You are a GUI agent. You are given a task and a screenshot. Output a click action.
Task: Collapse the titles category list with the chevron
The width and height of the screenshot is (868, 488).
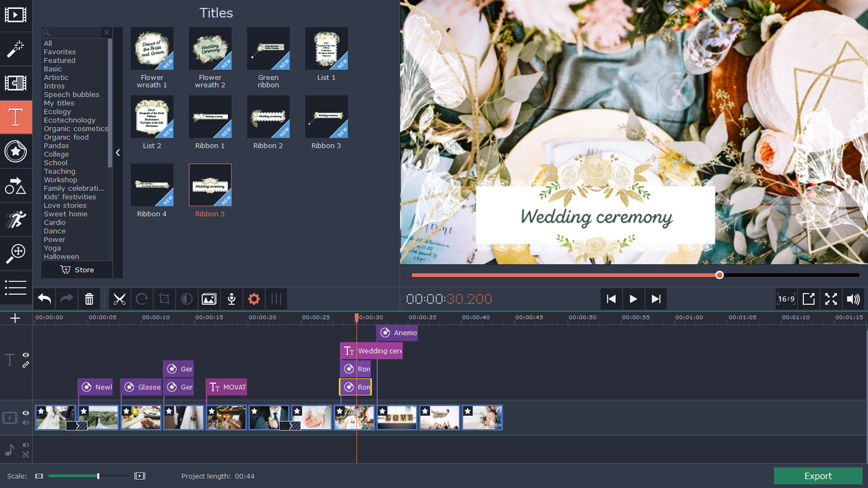pyautogui.click(x=118, y=153)
